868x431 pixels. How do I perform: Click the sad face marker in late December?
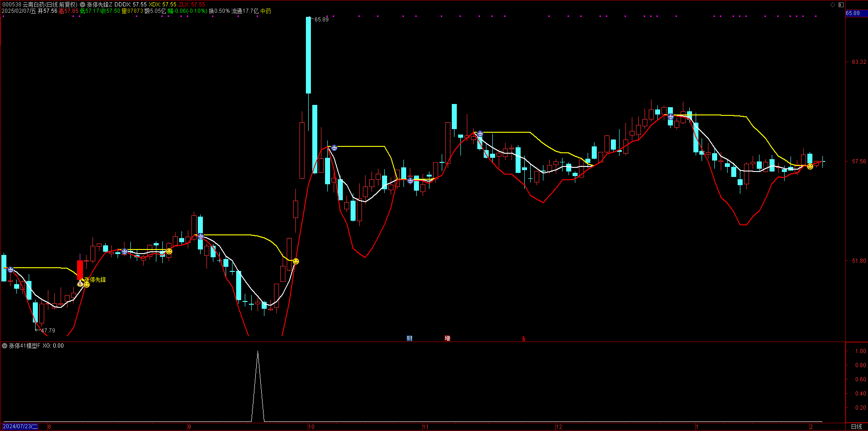(x=671, y=117)
